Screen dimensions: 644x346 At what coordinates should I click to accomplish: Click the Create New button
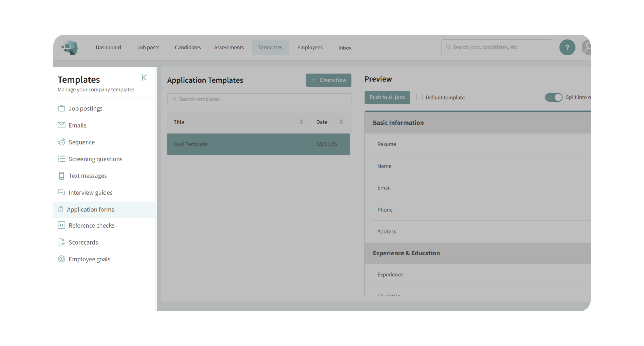pos(328,80)
